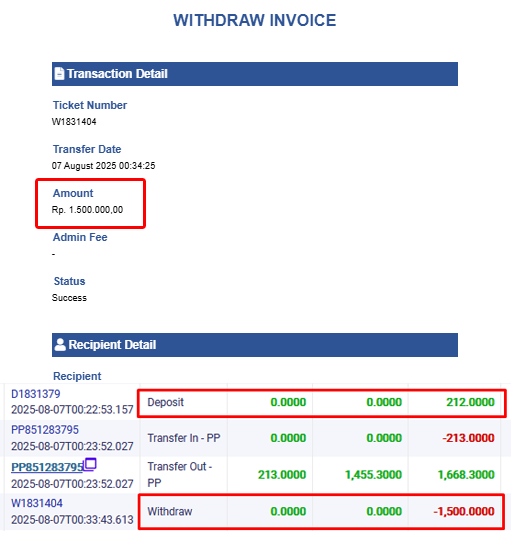Click the Ticket Number label
The image size is (511, 548).
pyautogui.click(x=90, y=105)
